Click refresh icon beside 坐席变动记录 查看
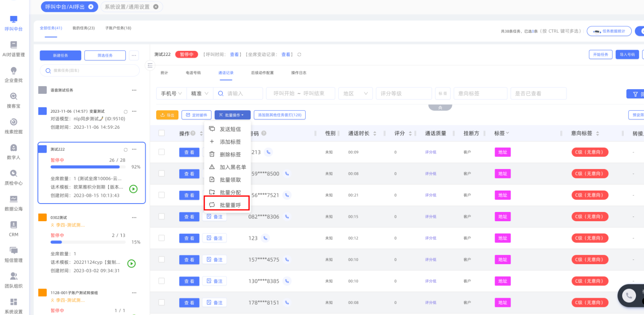 point(299,55)
